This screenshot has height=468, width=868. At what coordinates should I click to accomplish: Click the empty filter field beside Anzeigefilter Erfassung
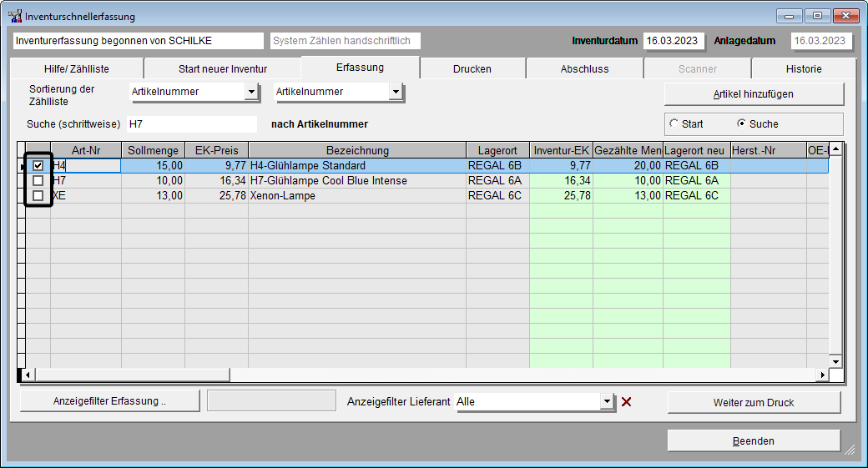tap(271, 400)
